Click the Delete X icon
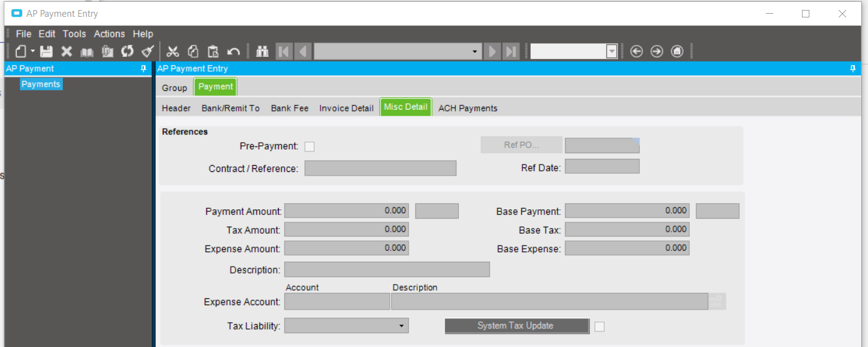This screenshot has width=868, height=347. (x=67, y=52)
